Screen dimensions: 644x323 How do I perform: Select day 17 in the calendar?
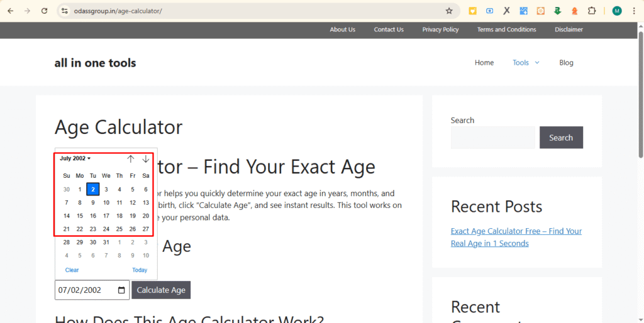click(x=106, y=216)
